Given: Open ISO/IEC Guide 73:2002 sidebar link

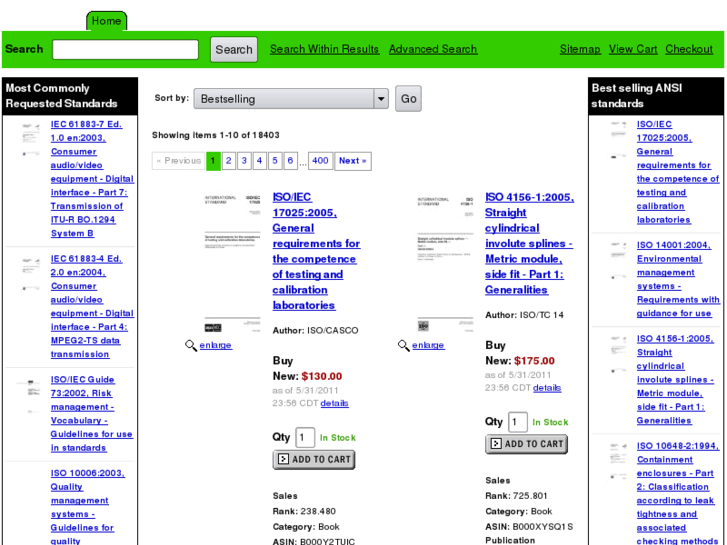Looking at the screenshot, I should coord(91,414).
